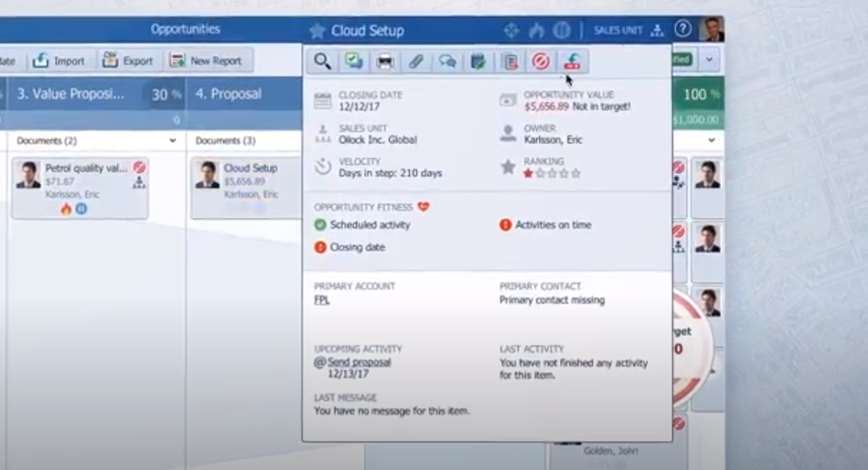The width and height of the screenshot is (868, 470).
Task: Expand the verified status dropdown
Action: (708, 59)
